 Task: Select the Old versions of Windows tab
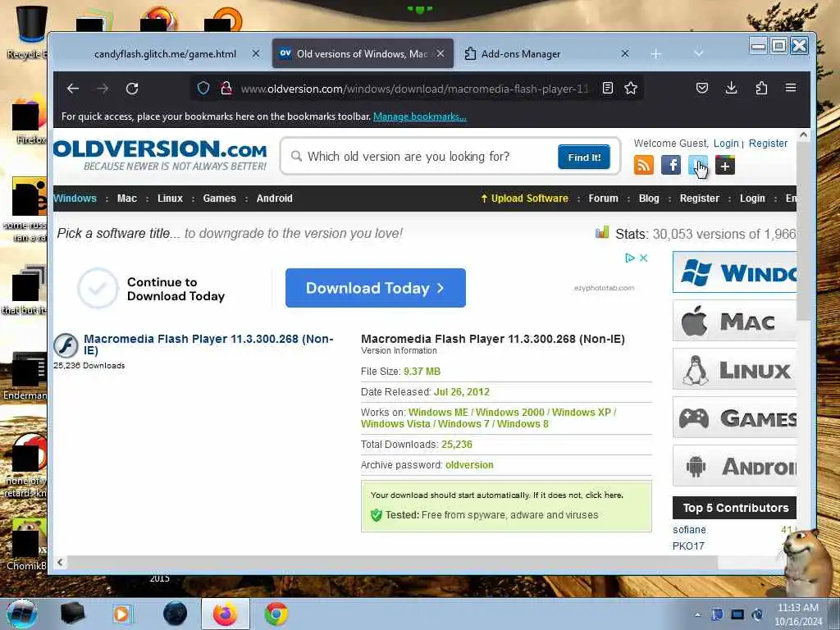click(363, 53)
